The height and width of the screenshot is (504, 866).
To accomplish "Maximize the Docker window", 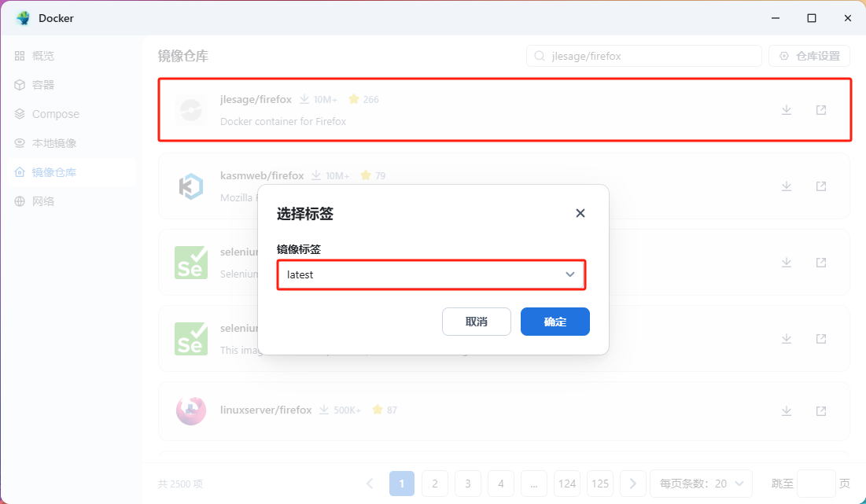I will [x=811, y=18].
